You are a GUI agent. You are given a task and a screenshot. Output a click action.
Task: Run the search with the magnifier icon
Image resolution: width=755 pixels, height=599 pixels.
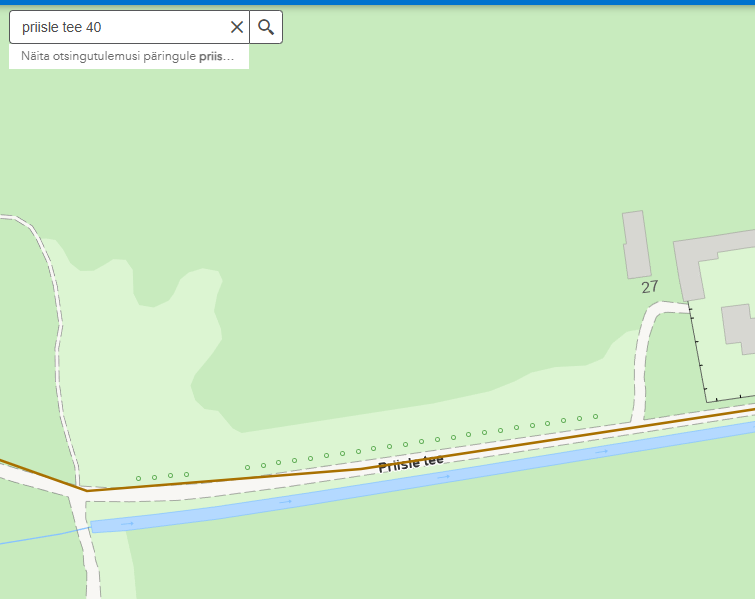click(x=266, y=27)
